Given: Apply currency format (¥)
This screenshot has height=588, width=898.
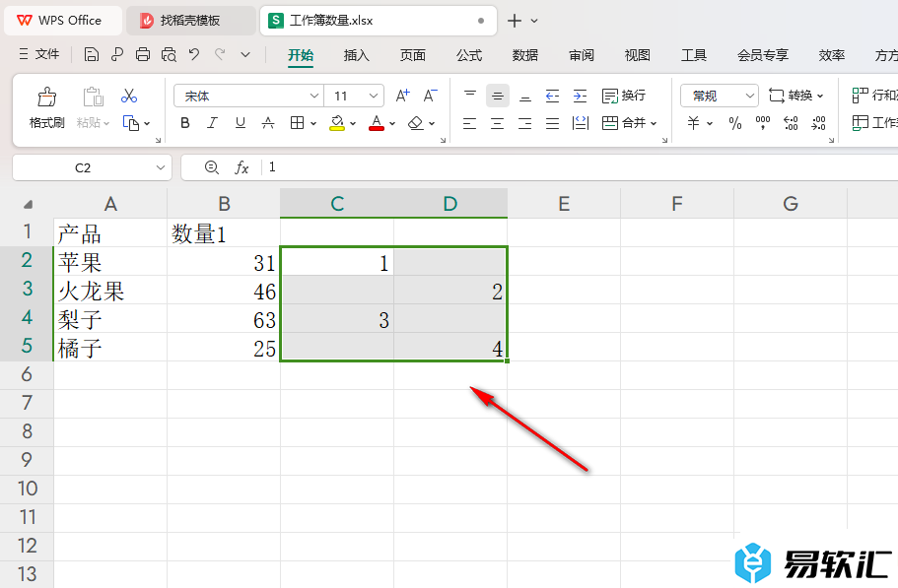Looking at the screenshot, I should pyautogui.click(x=694, y=123).
